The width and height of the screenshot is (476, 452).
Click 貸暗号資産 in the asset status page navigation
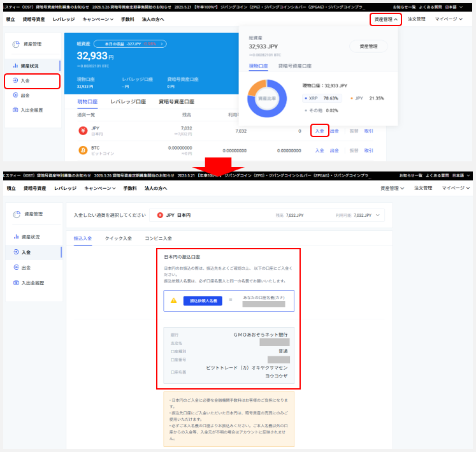[x=34, y=19]
